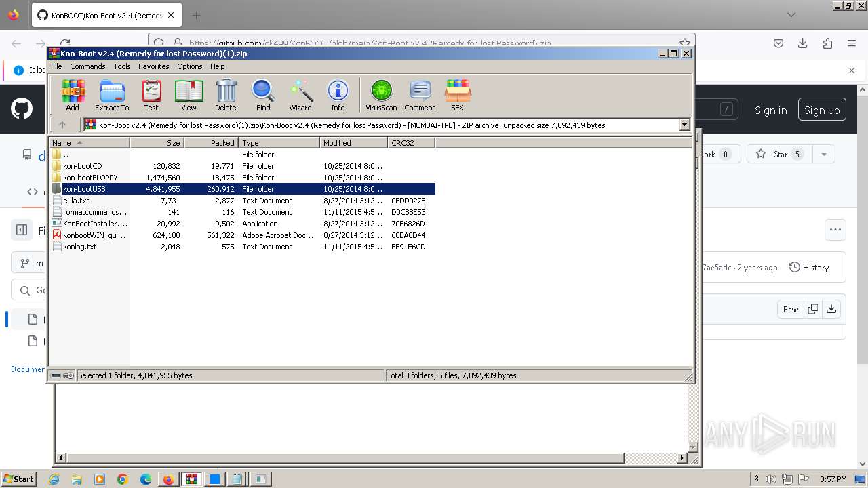The image size is (868, 488).
Task: Click the Add toolbar icon in WinRAR
Action: (73, 95)
